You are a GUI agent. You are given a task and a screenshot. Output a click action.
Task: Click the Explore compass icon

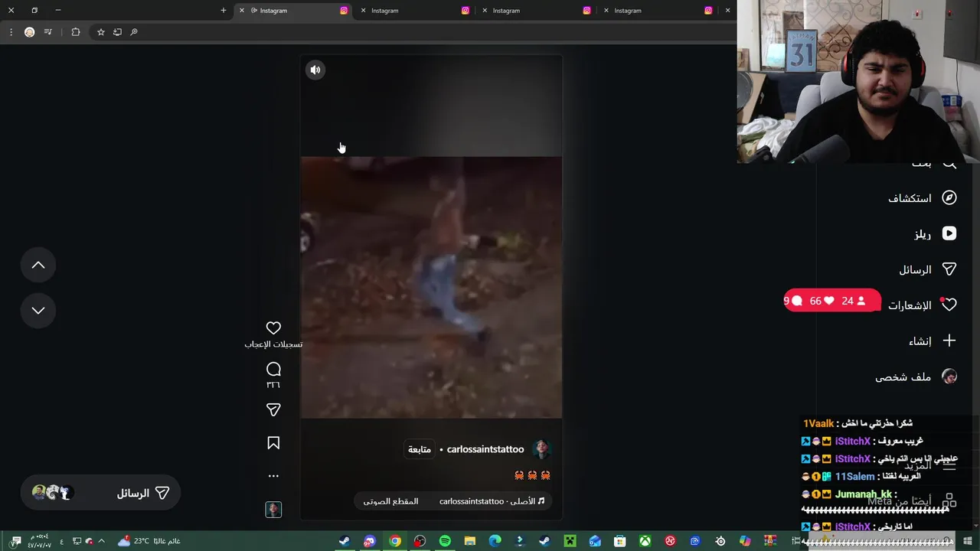tap(949, 197)
